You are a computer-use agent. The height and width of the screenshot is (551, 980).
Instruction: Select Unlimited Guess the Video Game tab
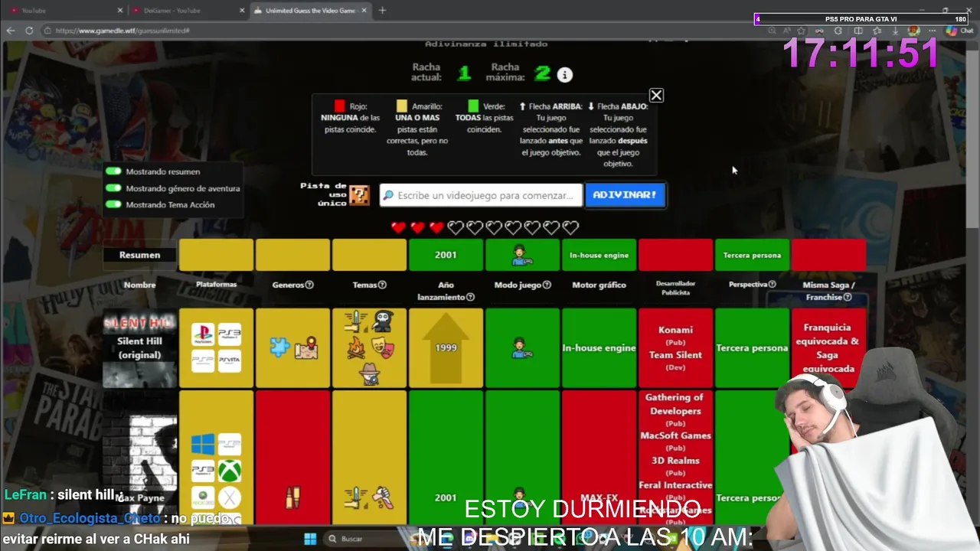(x=310, y=10)
